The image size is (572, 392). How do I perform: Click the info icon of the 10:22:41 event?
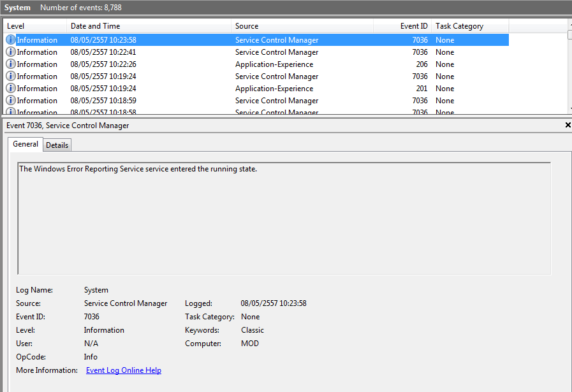coord(11,52)
